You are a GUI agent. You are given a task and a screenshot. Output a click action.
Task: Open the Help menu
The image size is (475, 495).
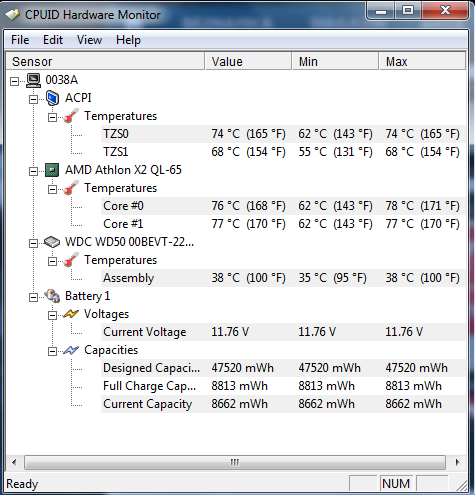(x=128, y=40)
